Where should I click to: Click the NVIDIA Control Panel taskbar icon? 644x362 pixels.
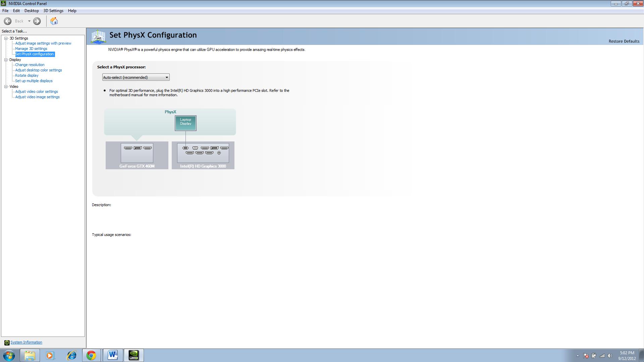[134, 355]
